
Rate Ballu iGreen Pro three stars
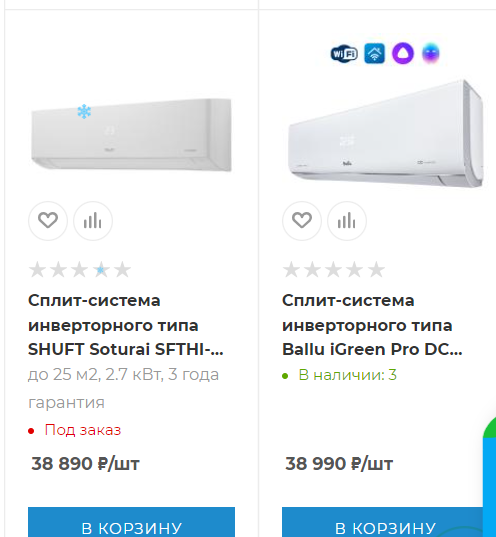tap(334, 270)
